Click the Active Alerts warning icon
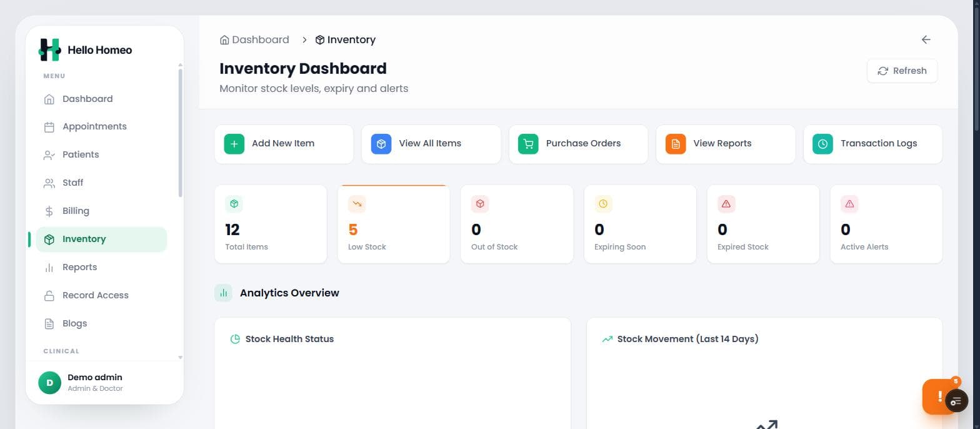 [x=849, y=204]
